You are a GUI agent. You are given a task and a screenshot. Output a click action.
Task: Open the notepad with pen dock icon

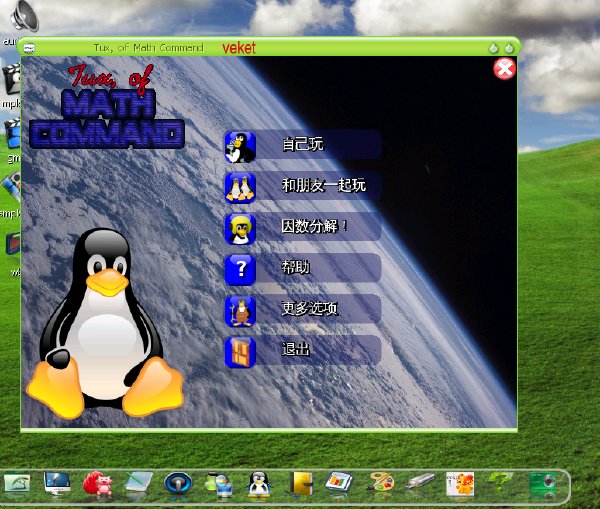pyautogui.click(x=138, y=483)
